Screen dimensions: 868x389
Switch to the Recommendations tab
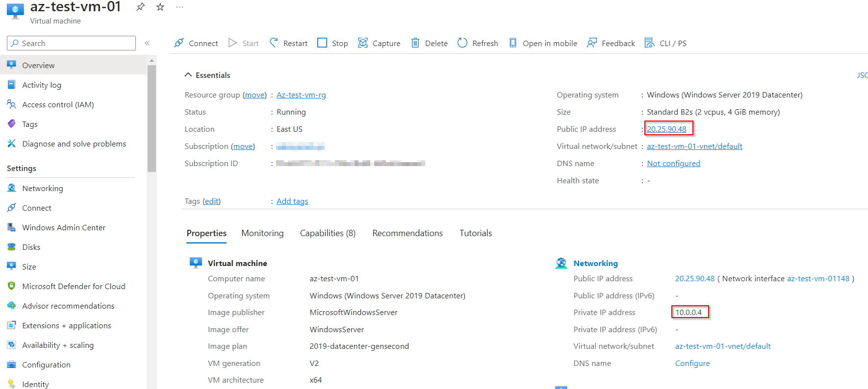click(408, 233)
